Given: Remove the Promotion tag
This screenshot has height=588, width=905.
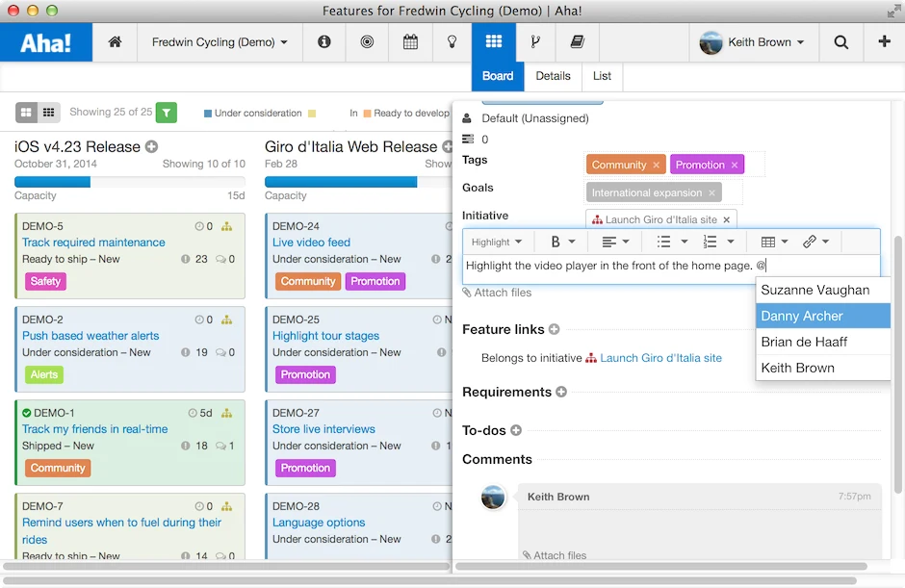Looking at the screenshot, I should (x=735, y=165).
